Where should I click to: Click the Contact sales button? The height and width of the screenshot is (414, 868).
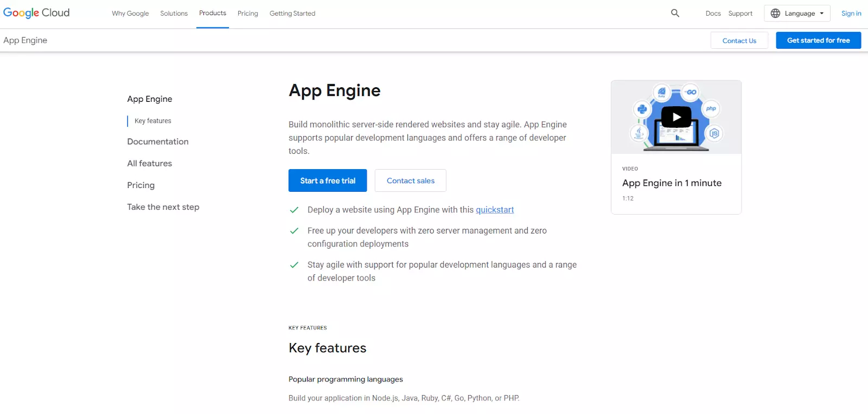(x=410, y=180)
